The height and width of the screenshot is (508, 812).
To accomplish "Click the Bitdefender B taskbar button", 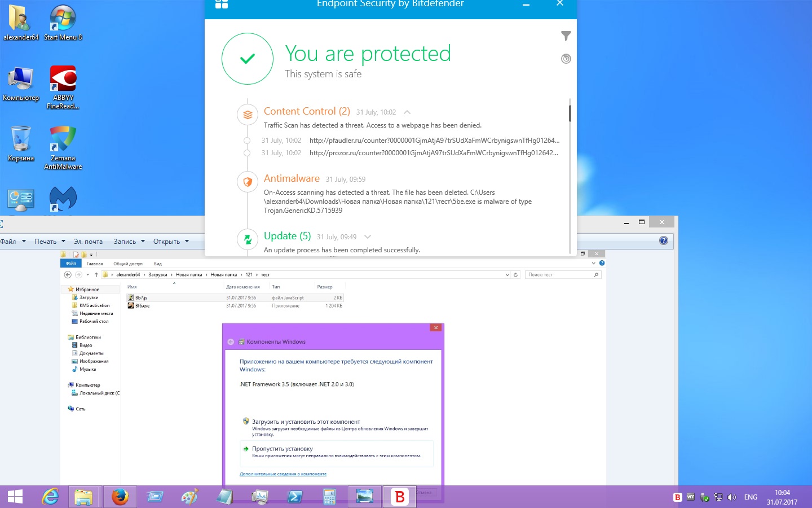I will 400,497.
